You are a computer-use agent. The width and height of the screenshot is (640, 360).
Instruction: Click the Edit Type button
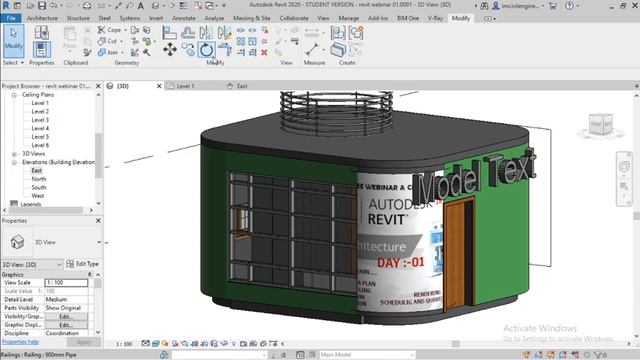coord(82,264)
